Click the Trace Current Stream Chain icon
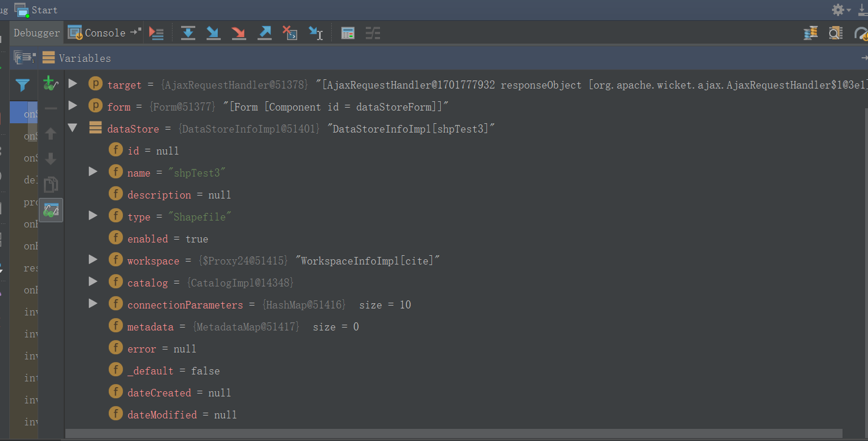Image resolution: width=868 pixels, height=441 pixels. [373, 33]
